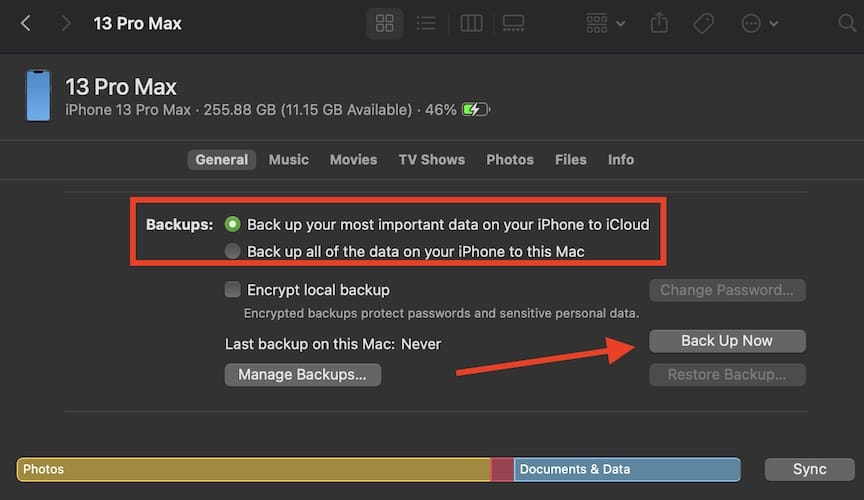The image size is (864, 500).
Task: Switch to icon grid view
Action: click(x=384, y=23)
